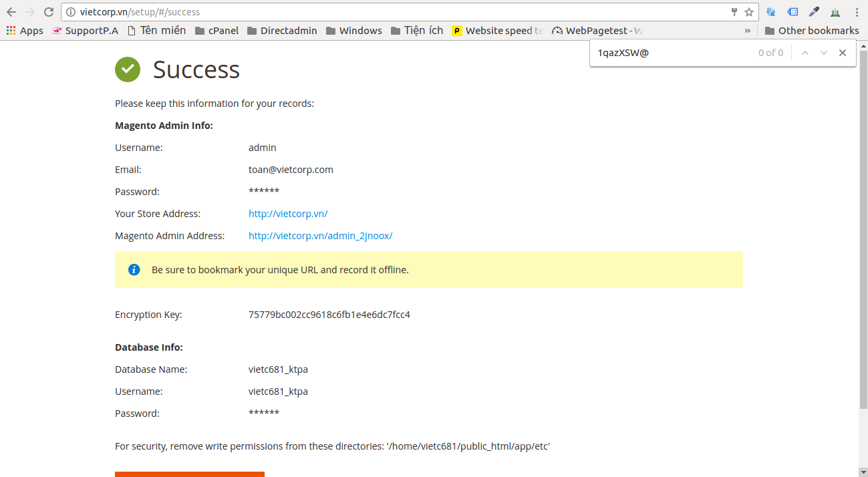Click the Encryption Key label

coord(148,315)
